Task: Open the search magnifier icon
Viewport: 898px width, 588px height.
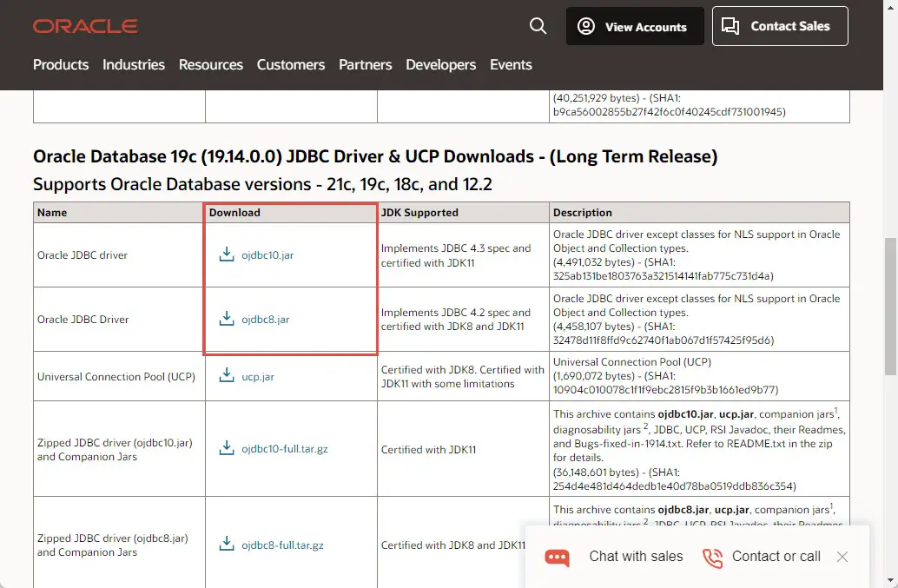Action: [538, 26]
